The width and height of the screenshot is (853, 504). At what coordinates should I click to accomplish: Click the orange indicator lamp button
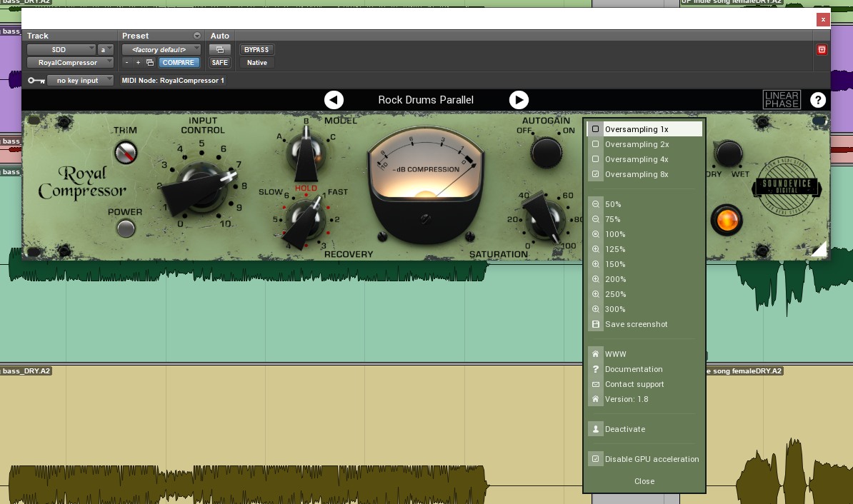[726, 220]
